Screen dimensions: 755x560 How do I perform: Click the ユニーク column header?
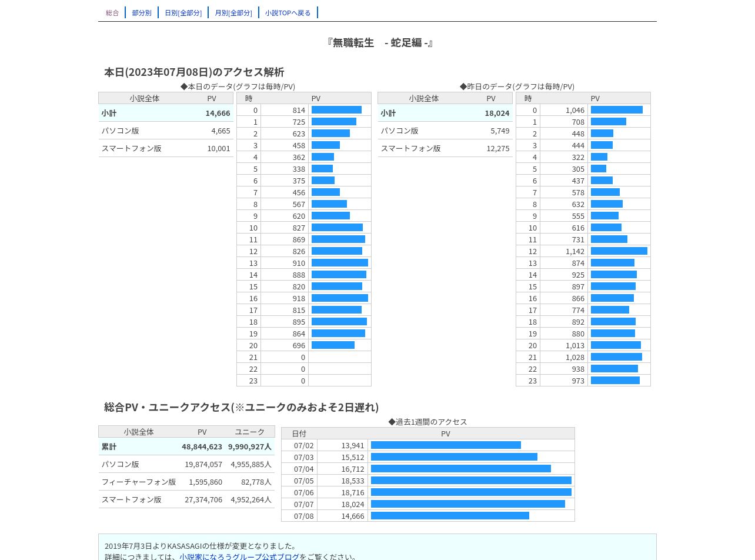coord(250,432)
